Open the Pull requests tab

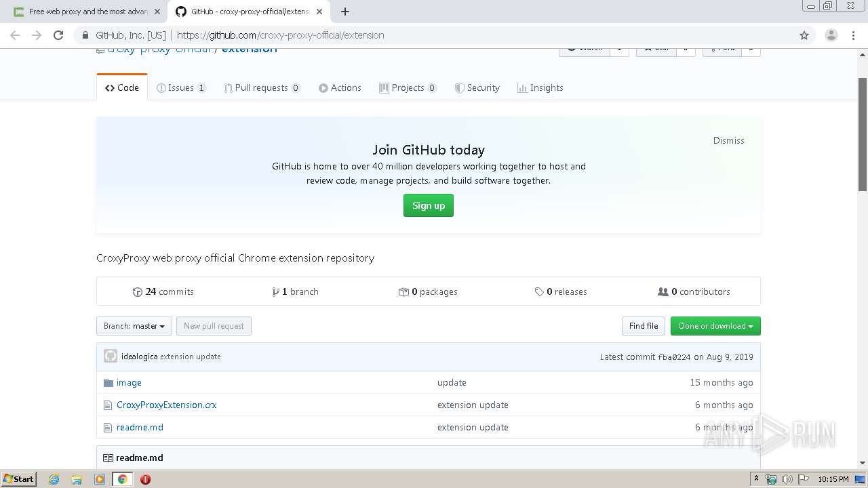[262, 87]
